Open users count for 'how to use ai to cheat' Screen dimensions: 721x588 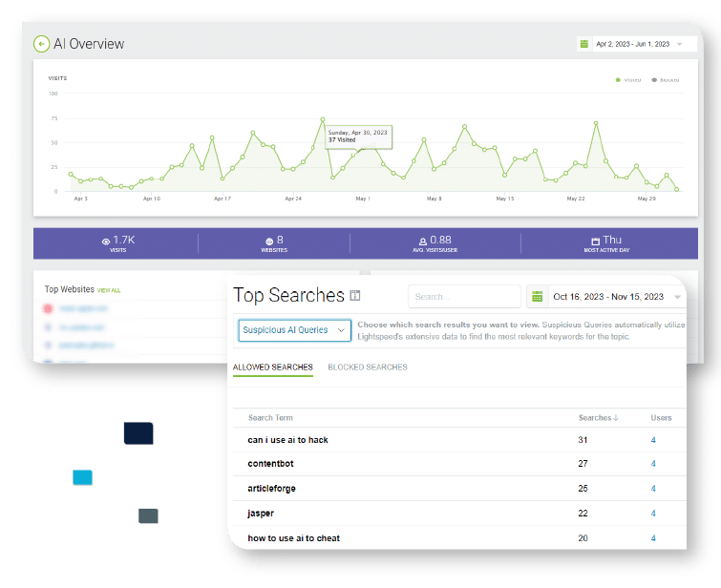(x=653, y=538)
